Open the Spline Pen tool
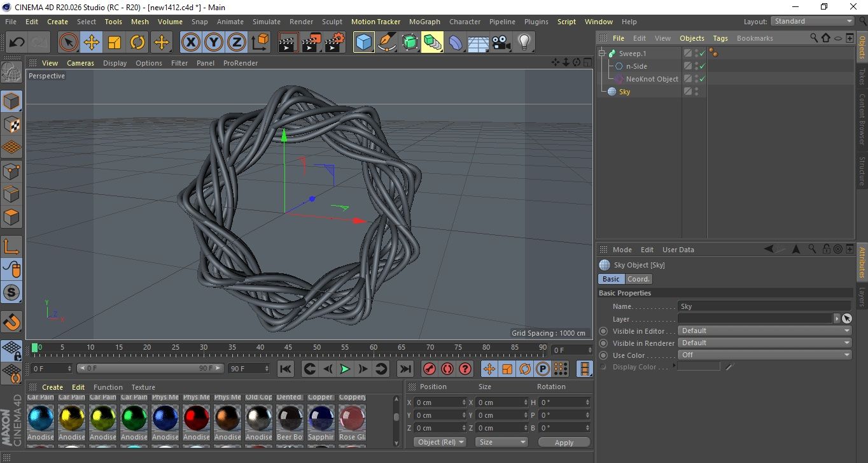The height and width of the screenshot is (463, 868). click(x=387, y=43)
